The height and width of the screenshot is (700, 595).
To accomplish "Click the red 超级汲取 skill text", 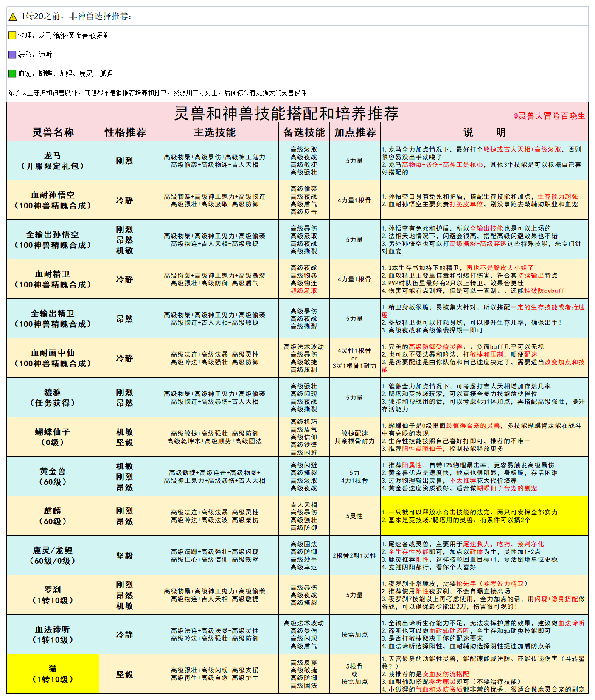I will pos(304,291).
